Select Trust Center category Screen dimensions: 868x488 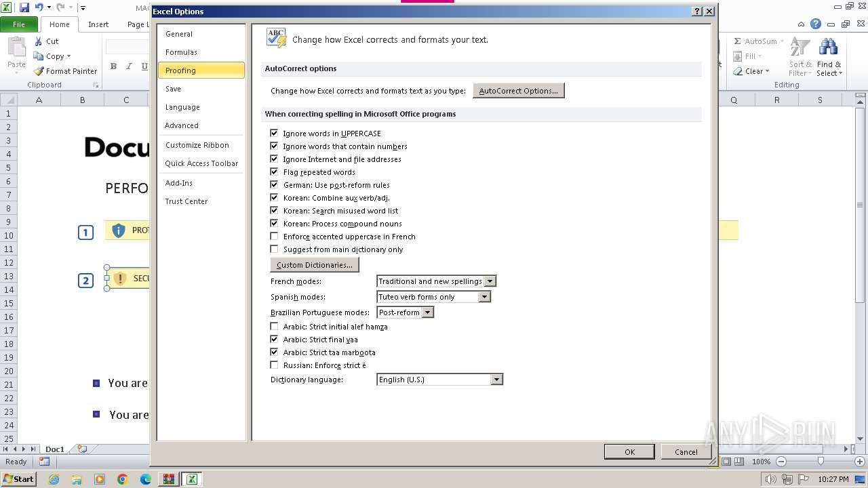[201, 201]
